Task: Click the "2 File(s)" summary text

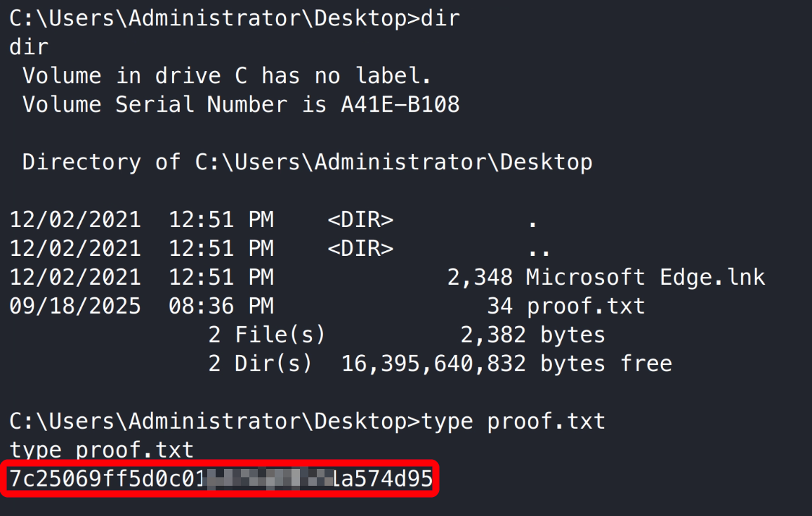Action: click(x=267, y=335)
